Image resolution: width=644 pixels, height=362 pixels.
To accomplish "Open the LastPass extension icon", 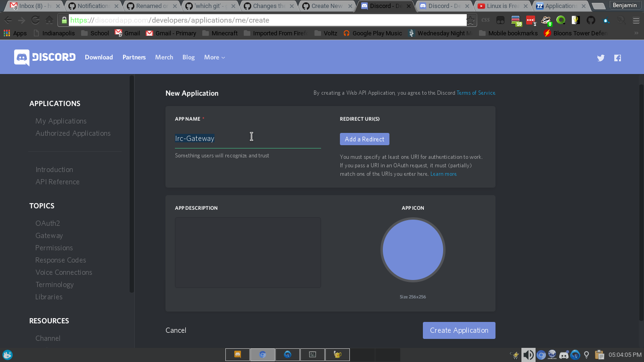I will (x=530, y=20).
